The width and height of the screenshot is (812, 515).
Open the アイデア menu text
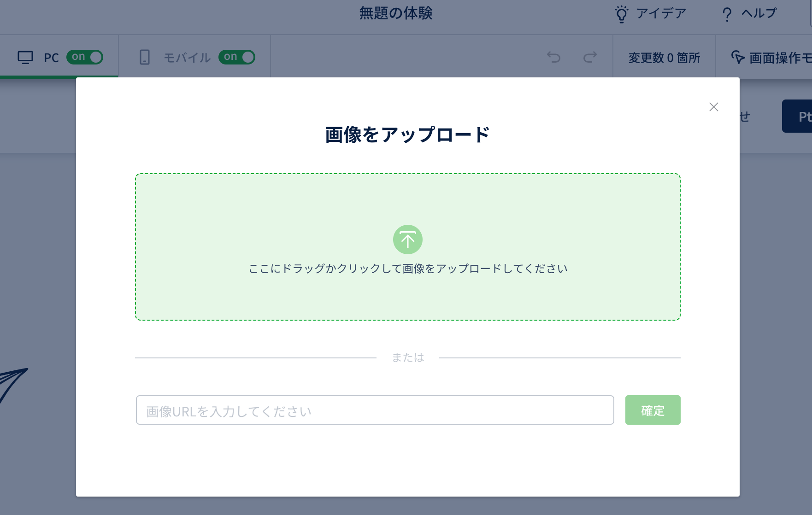(x=661, y=13)
